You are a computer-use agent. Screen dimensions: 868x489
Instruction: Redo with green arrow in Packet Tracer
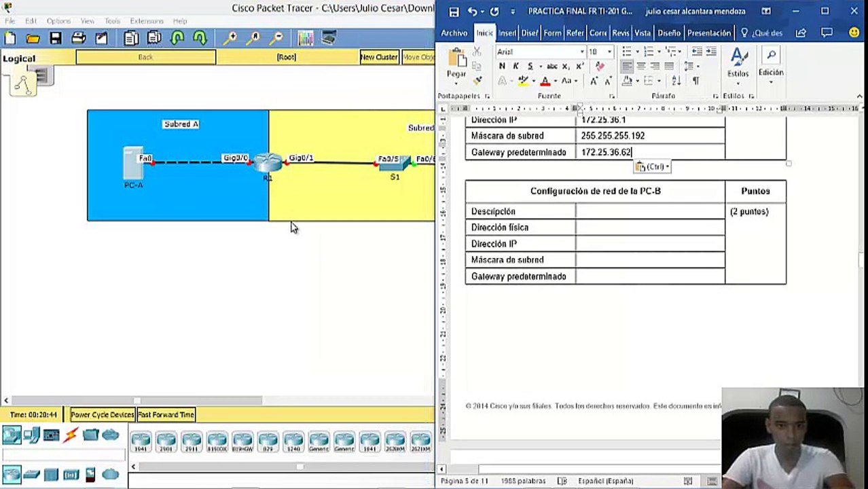(x=200, y=39)
